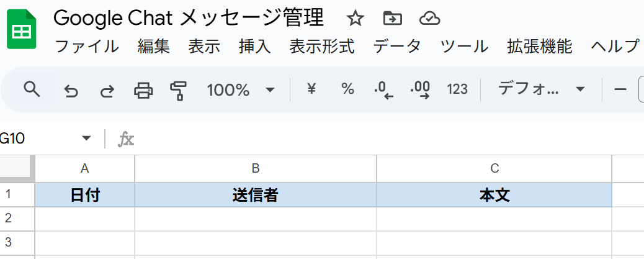
Task: Open the search menus magnifier
Action: (x=32, y=90)
